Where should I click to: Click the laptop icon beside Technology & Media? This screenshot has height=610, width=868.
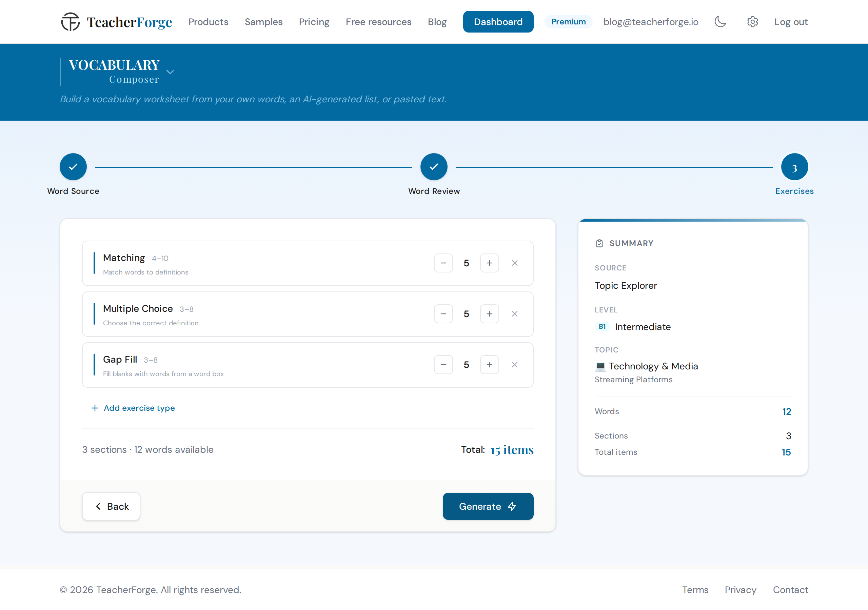600,366
